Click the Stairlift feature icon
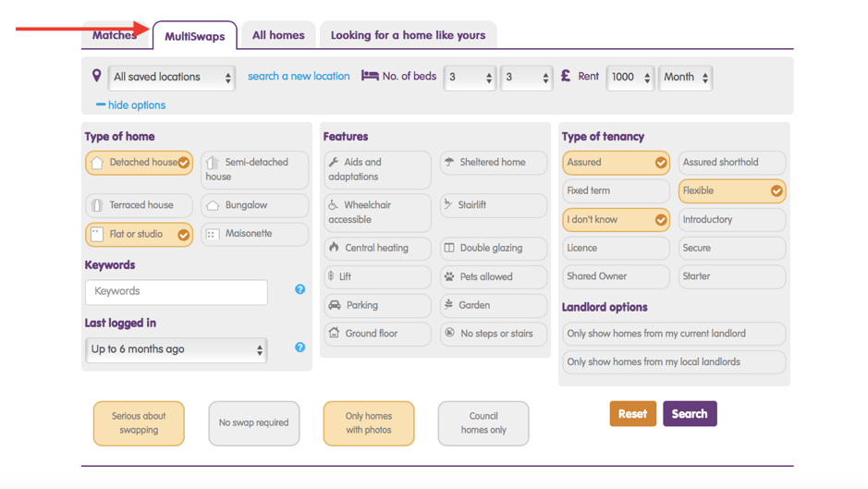 point(447,204)
